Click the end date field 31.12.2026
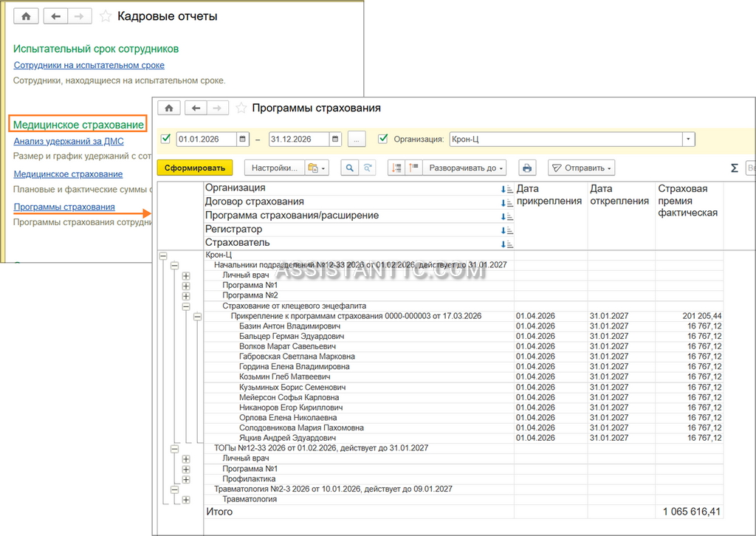The width and height of the screenshot is (756, 536). point(299,140)
